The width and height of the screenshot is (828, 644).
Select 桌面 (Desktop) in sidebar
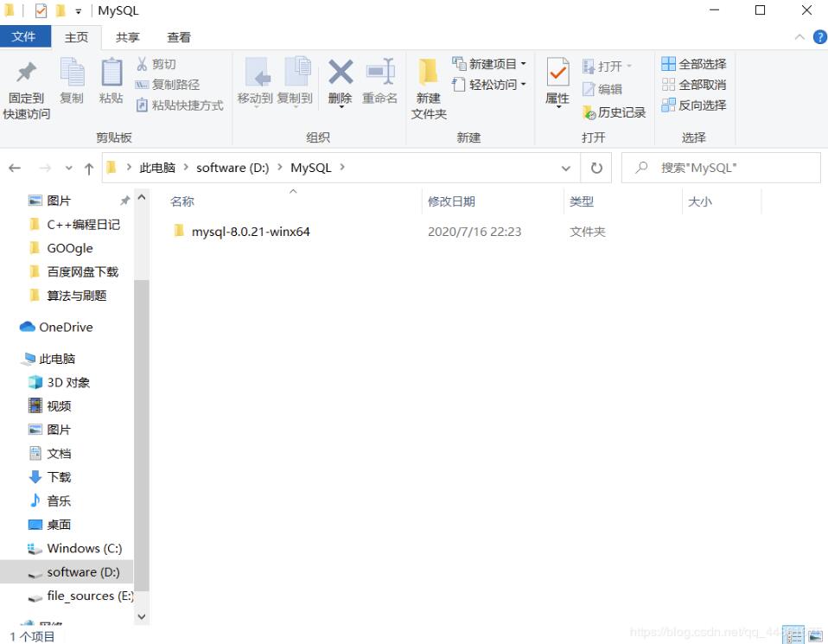click(49, 525)
